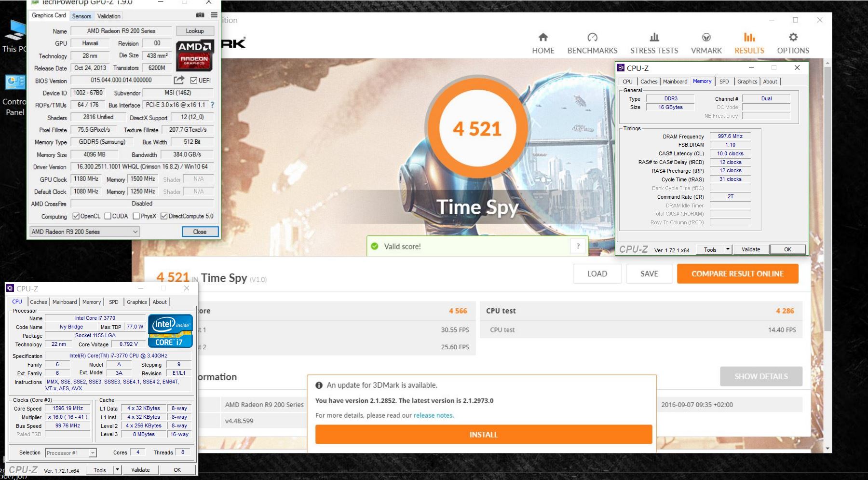
Task: Toggle the CUDA checkbox in GPU-Z
Action: click(108, 216)
